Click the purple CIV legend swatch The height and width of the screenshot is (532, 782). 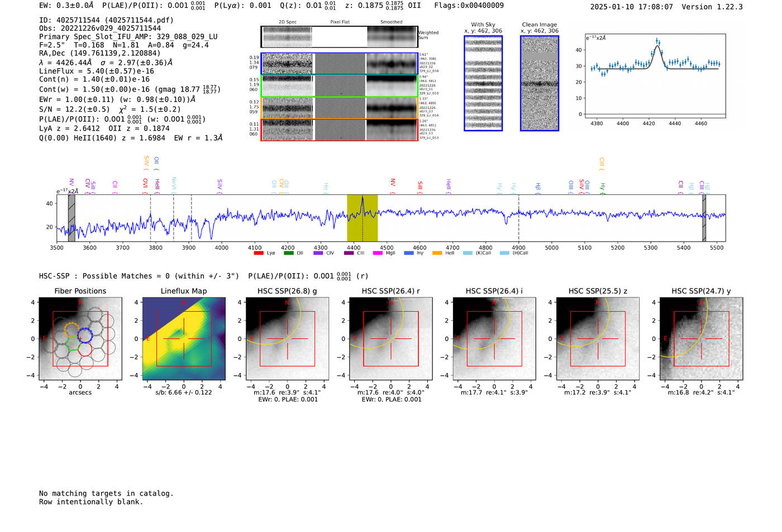[x=318, y=253]
